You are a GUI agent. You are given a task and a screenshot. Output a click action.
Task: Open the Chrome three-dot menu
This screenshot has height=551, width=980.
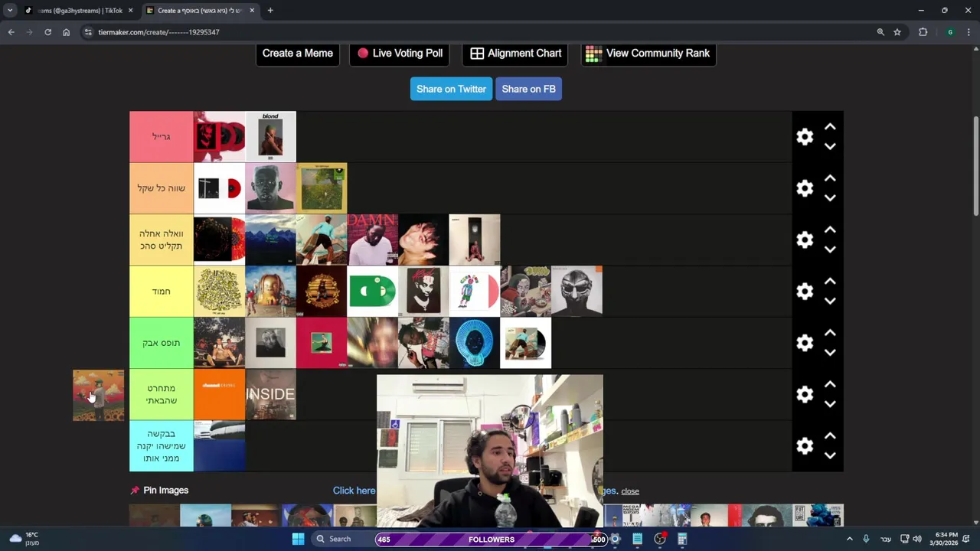(969, 32)
